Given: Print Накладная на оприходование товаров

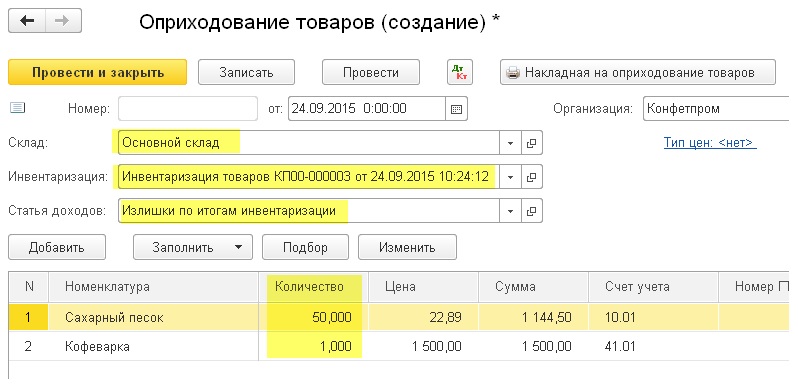Looking at the screenshot, I should click(638, 72).
